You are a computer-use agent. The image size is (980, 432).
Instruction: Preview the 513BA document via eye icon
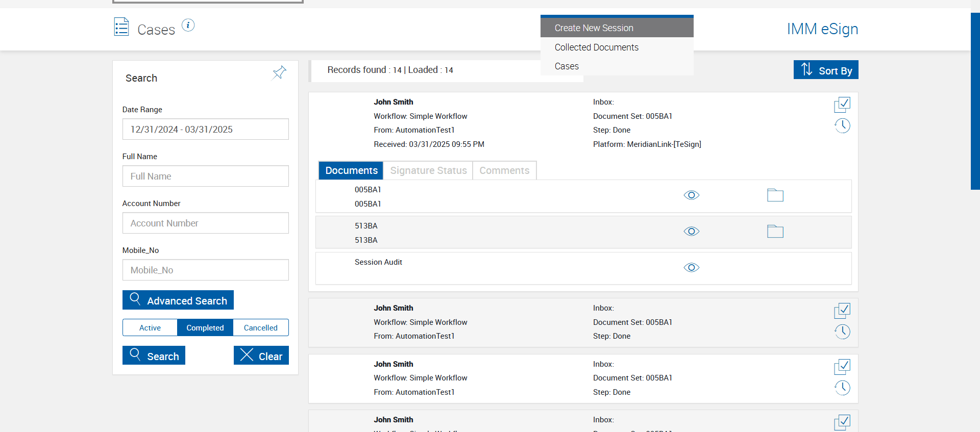(x=691, y=232)
